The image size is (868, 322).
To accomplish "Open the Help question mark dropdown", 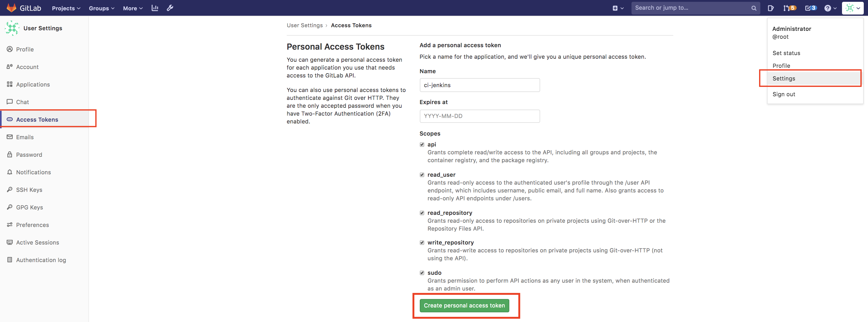I will click(x=830, y=8).
